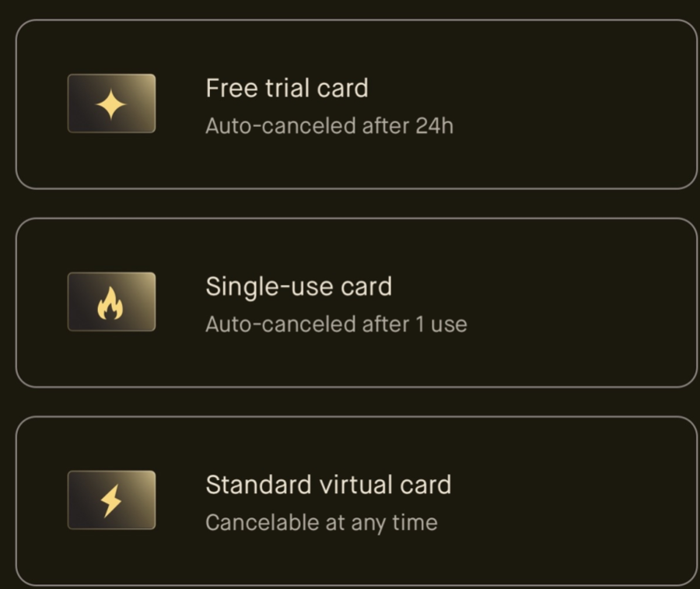Viewport: 700px width, 589px height.
Task: Click "Auto-canceled after 1 use" description text
Action: click(x=335, y=324)
